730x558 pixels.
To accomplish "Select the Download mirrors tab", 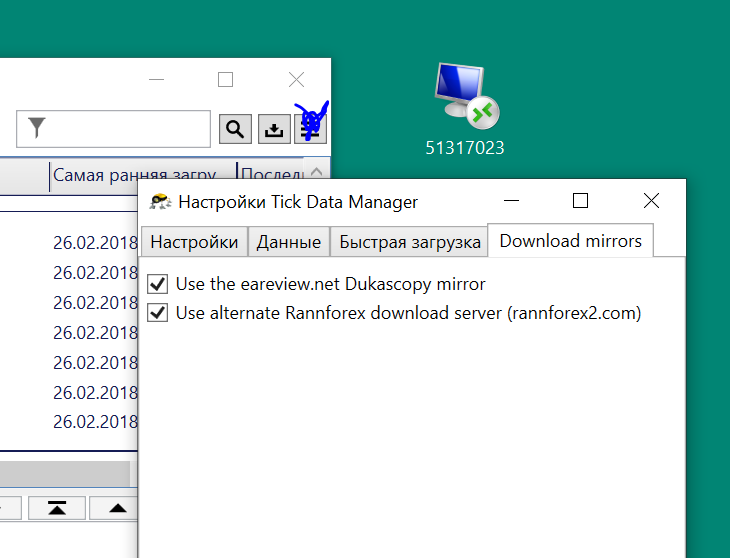I will pos(570,241).
